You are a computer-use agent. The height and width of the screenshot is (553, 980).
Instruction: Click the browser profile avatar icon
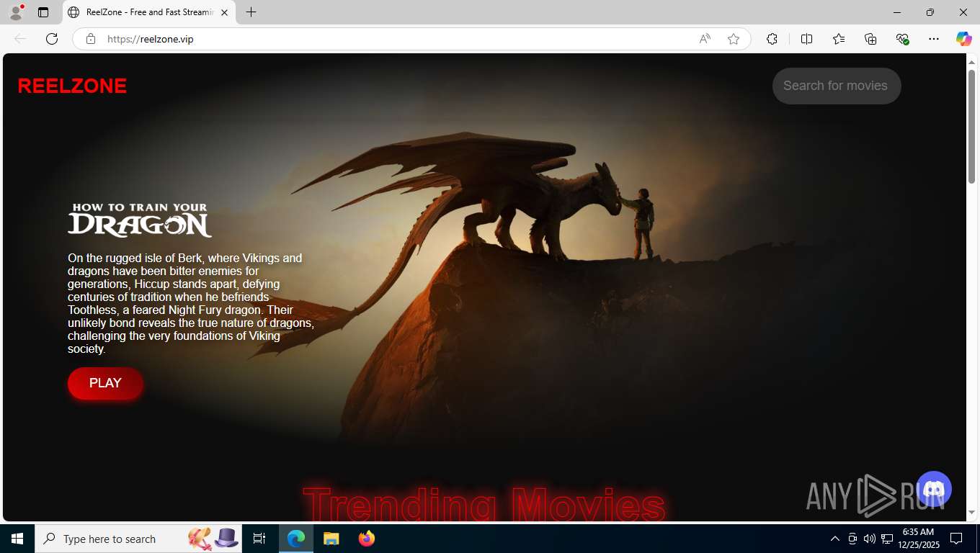coord(16,12)
